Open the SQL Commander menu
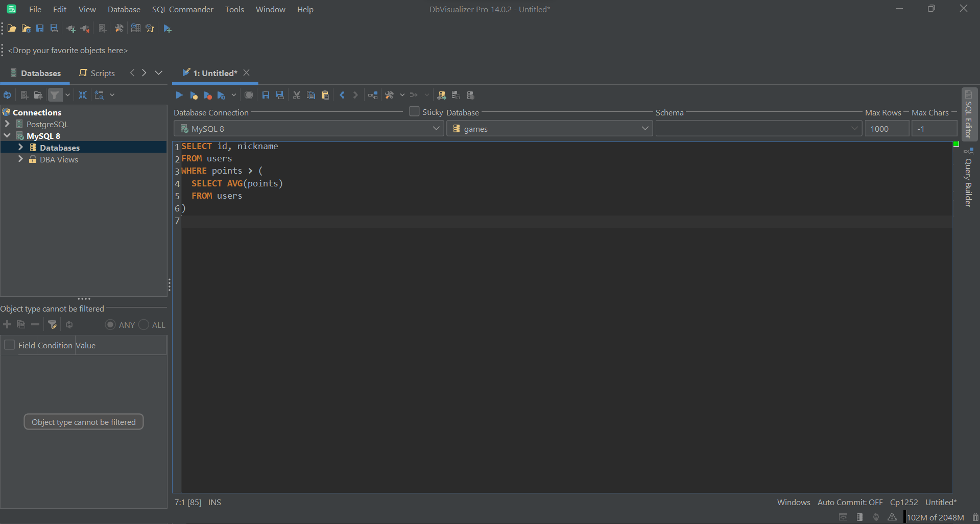This screenshot has width=980, height=524. [x=182, y=9]
